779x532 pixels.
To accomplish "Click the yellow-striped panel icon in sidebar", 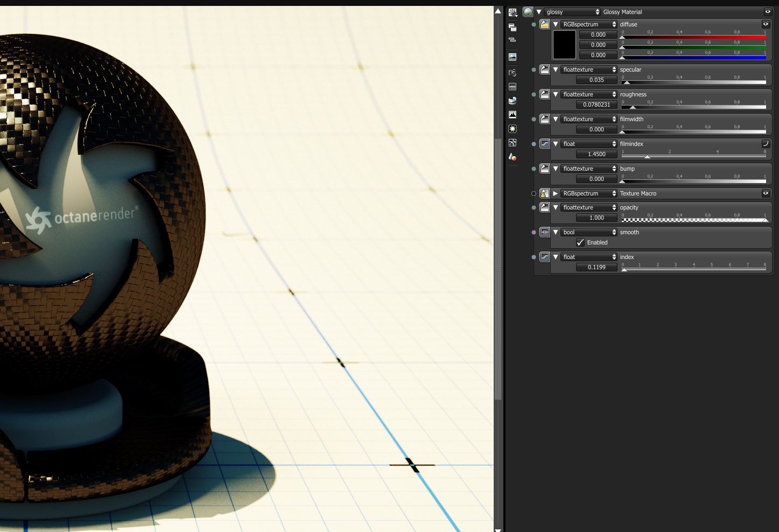I will point(513,87).
